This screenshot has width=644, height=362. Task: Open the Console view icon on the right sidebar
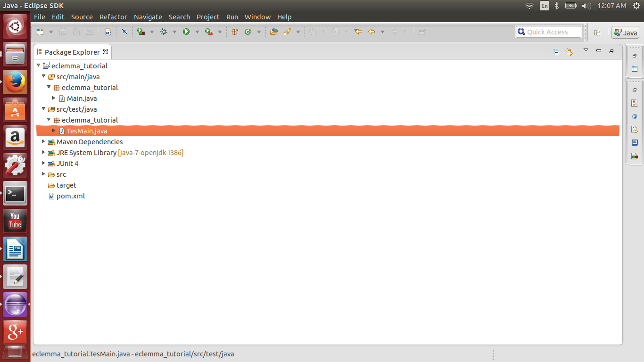coord(635,143)
